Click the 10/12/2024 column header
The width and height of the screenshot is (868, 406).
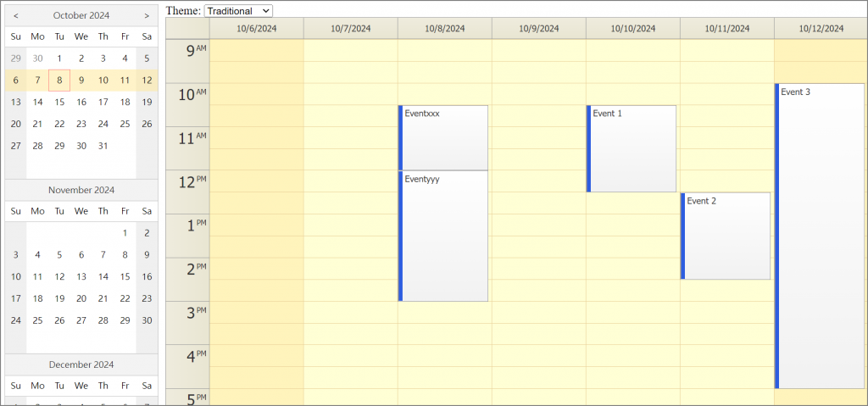point(821,28)
